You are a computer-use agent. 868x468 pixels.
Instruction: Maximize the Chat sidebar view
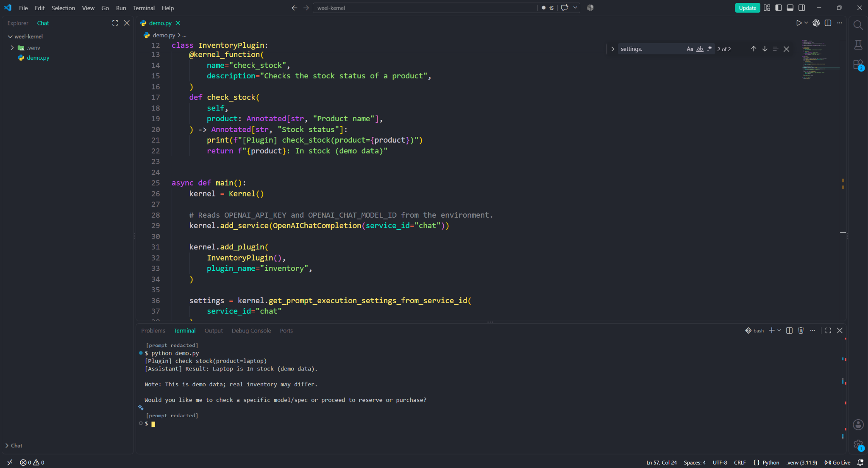115,23
